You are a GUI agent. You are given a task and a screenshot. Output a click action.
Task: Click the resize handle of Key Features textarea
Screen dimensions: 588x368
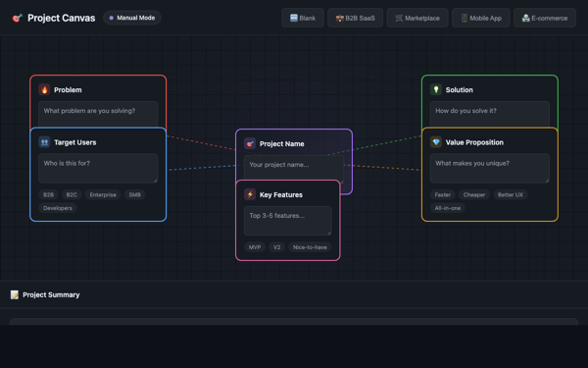pyautogui.click(x=329, y=233)
